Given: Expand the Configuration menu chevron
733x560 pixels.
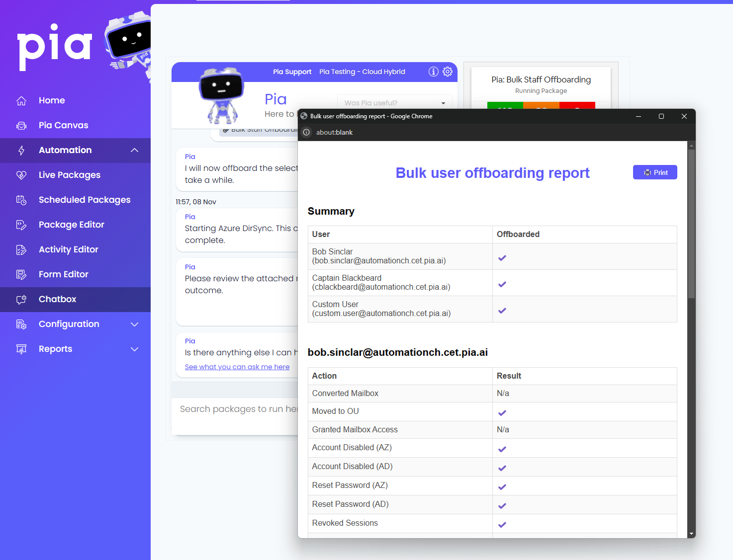Looking at the screenshot, I should point(134,324).
